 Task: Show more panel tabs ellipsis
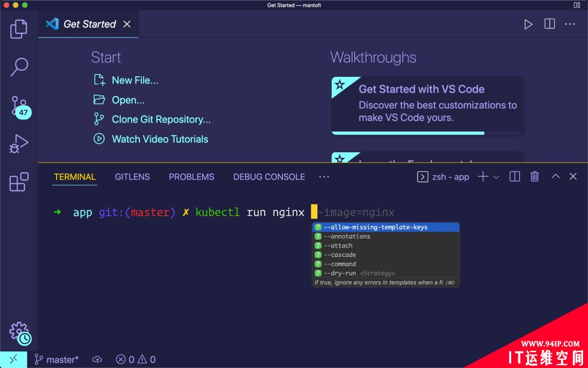tap(324, 177)
